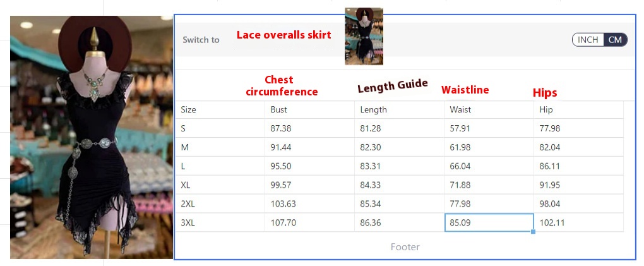Click the Chest circumference red label

282,85
